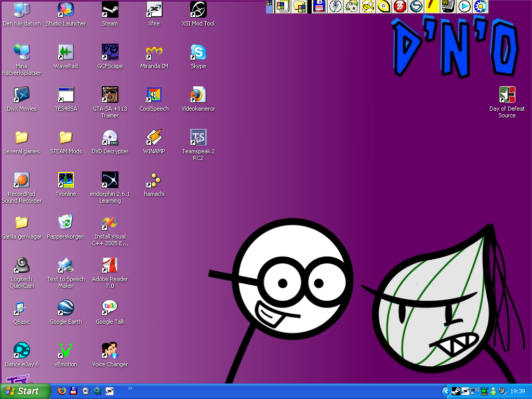Open the hamachi desktop shortcut
Image resolution: width=532 pixels, height=399 pixels.
(154, 180)
